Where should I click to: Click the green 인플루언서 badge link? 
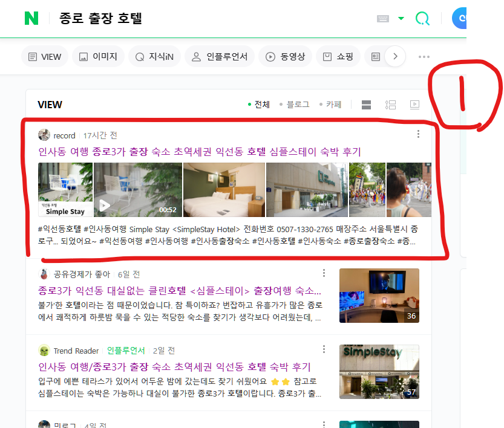126,351
